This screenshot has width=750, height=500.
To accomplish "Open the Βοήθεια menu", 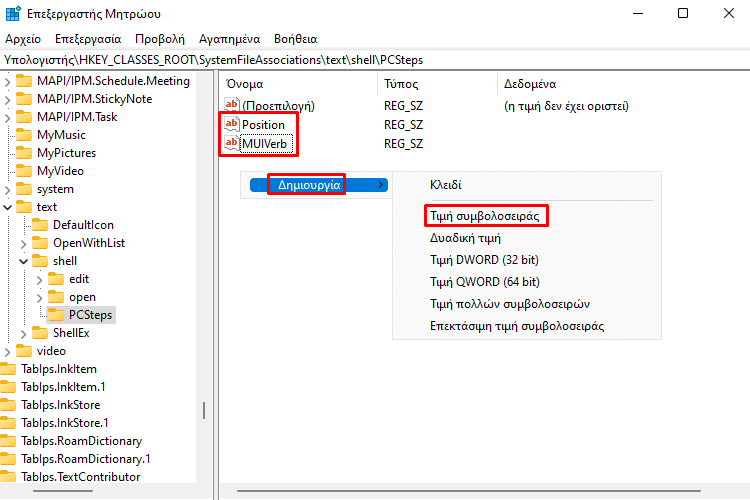I will coord(296,39).
